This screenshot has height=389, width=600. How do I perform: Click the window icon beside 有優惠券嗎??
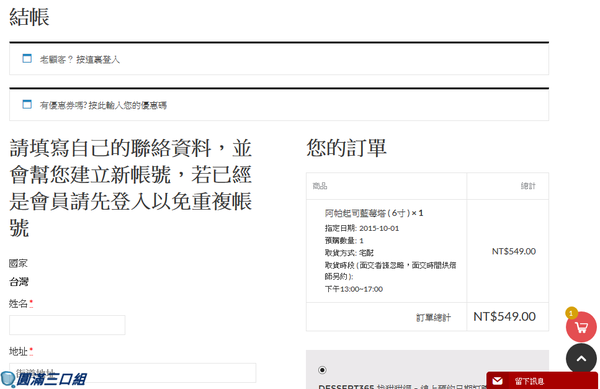tap(27, 104)
